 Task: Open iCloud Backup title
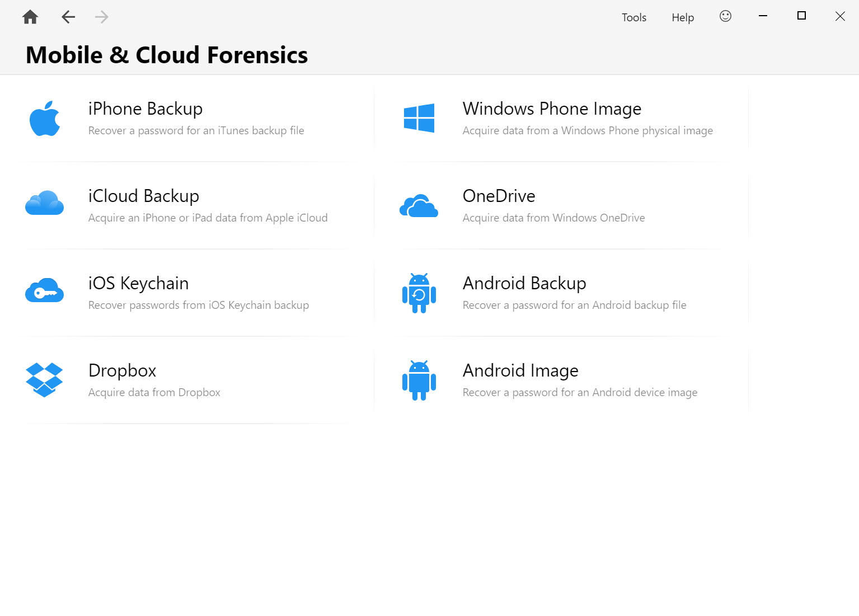coord(144,196)
